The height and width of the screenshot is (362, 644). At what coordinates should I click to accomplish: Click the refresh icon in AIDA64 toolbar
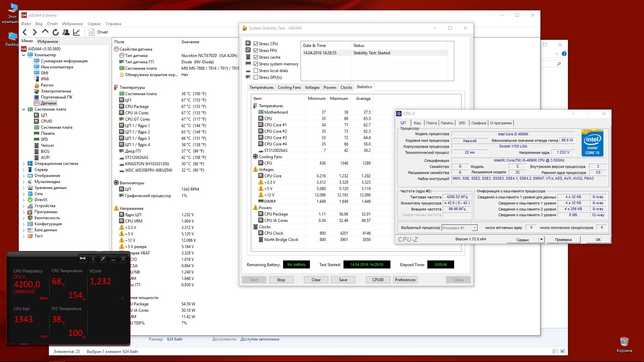tap(56, 32)
